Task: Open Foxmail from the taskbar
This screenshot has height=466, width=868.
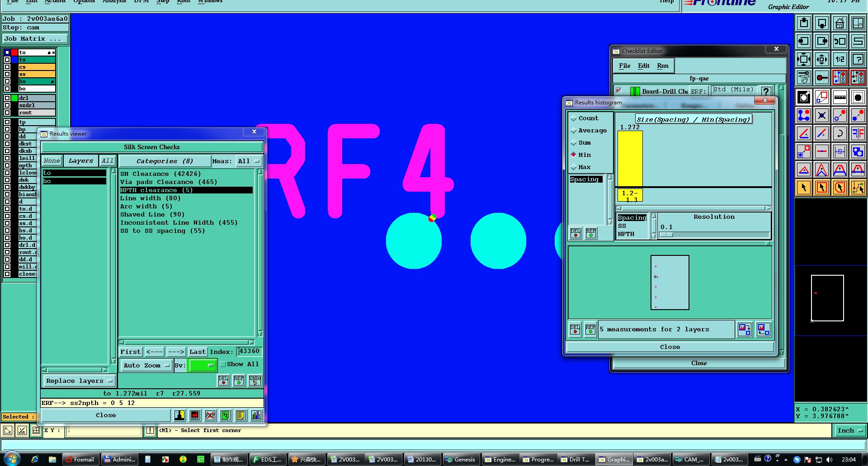Action: 80,459
